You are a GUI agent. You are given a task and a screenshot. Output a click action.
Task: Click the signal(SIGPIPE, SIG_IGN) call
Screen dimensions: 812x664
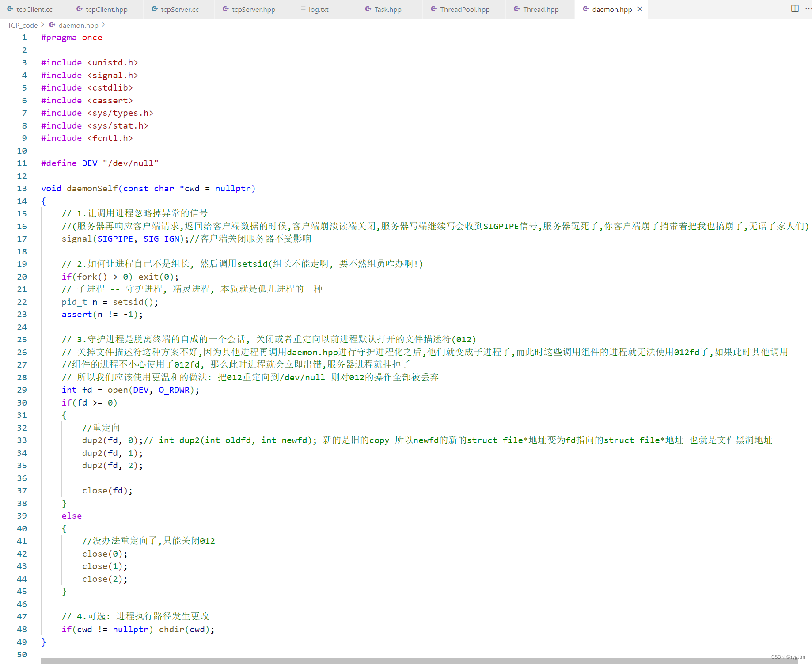[125, 239]
